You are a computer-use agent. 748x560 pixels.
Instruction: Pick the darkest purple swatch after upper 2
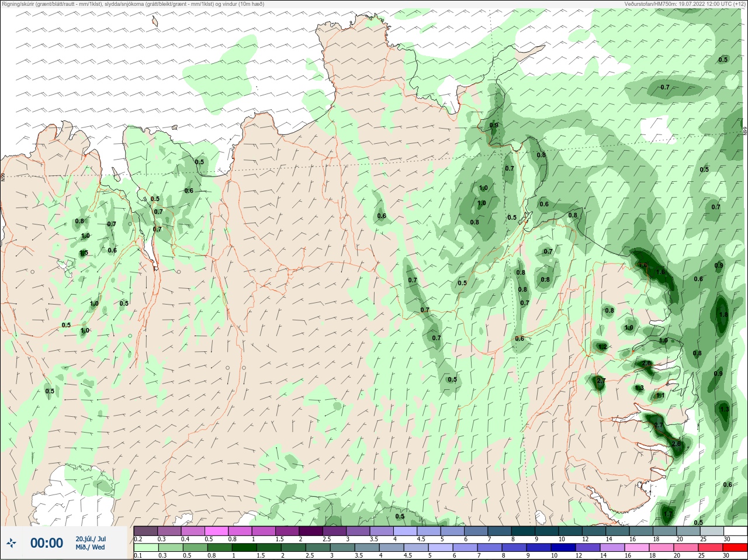(x=311, y=531)
